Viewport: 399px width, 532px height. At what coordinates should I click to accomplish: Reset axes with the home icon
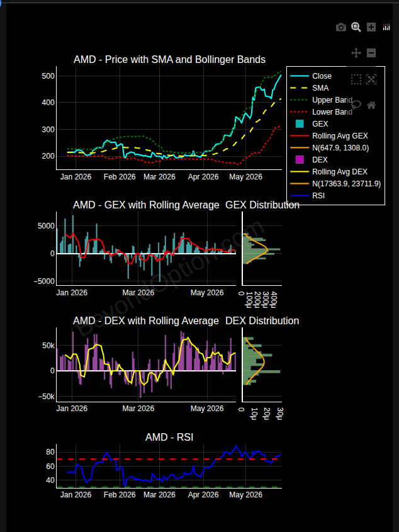(x=371, y=105)
